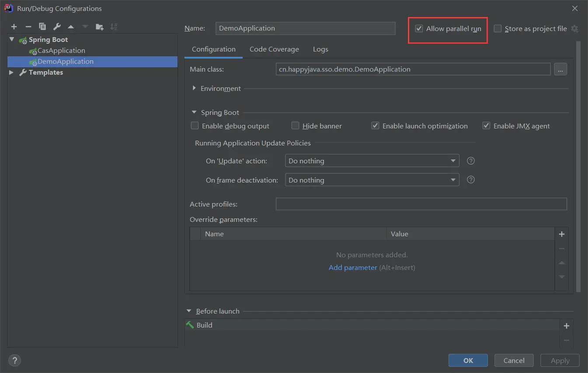Screen dimensions: 588x373
Task: Select CasApplication configuration
Action: click(x=92, y=51)
